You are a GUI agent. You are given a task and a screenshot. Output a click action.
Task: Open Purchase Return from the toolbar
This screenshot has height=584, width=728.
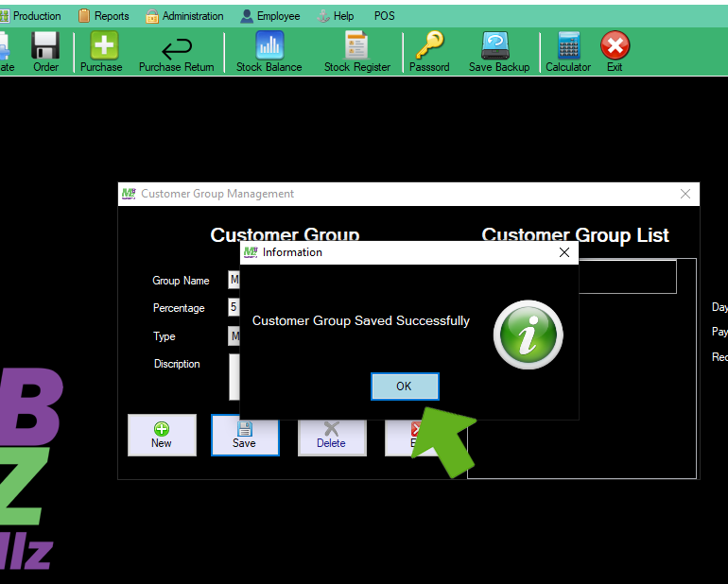pyautogui.click(x=176, y=51)
